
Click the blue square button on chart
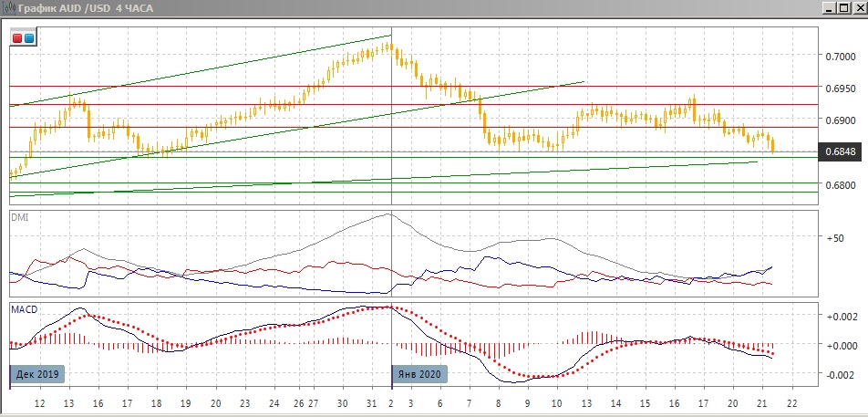29,38
